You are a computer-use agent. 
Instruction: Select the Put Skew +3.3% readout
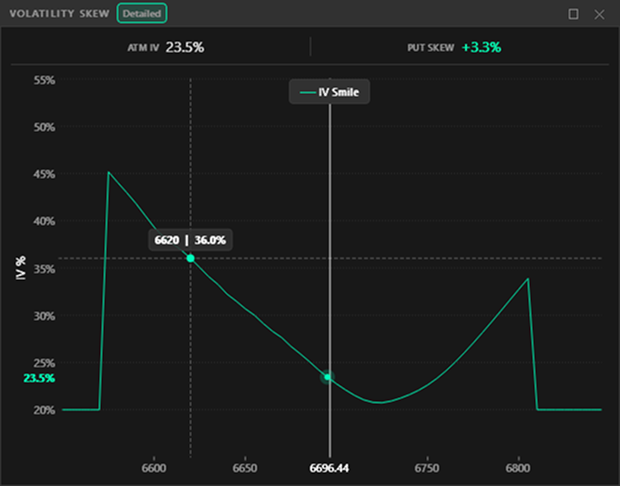(x=483, y=47)
